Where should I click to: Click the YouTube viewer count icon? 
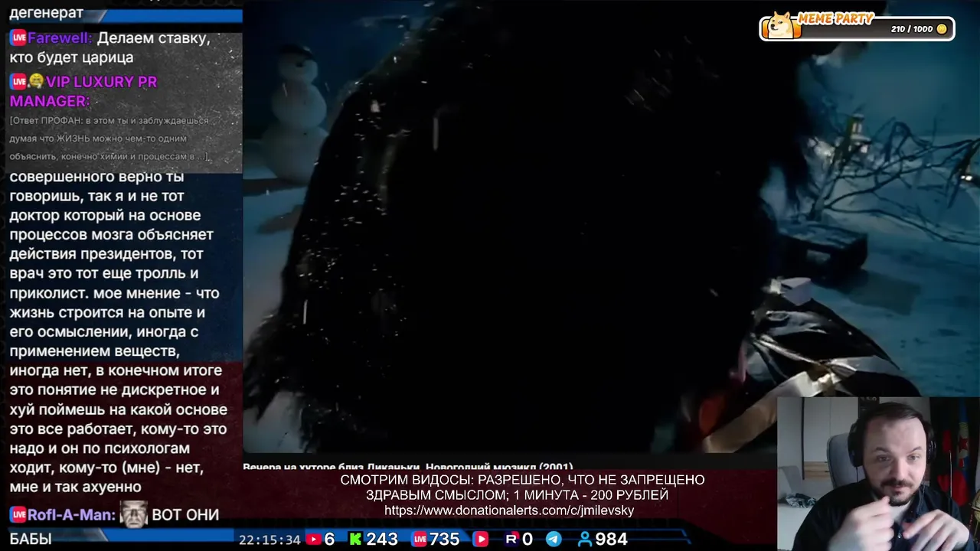[312, 540]
